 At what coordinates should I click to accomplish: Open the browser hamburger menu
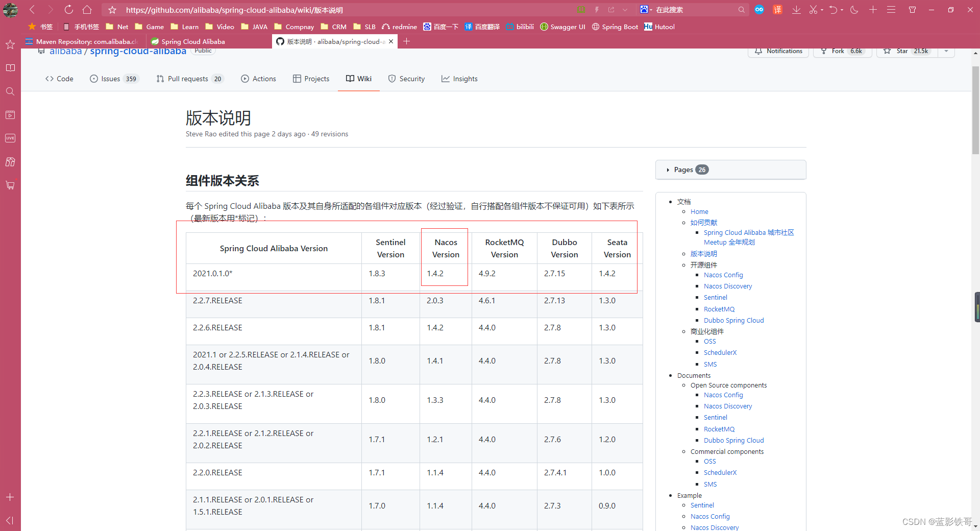[x=891, y=10]
